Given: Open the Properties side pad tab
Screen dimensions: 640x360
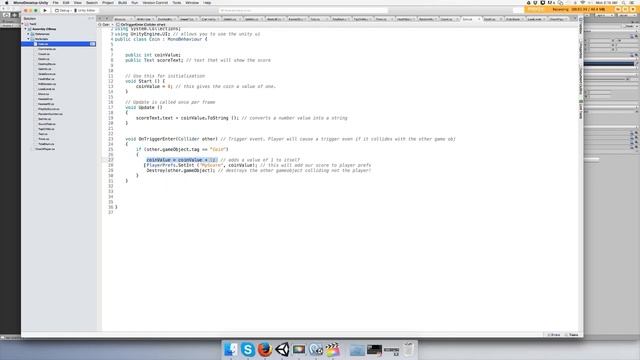Looking at the screenshot, I should (x=581, y=49).
